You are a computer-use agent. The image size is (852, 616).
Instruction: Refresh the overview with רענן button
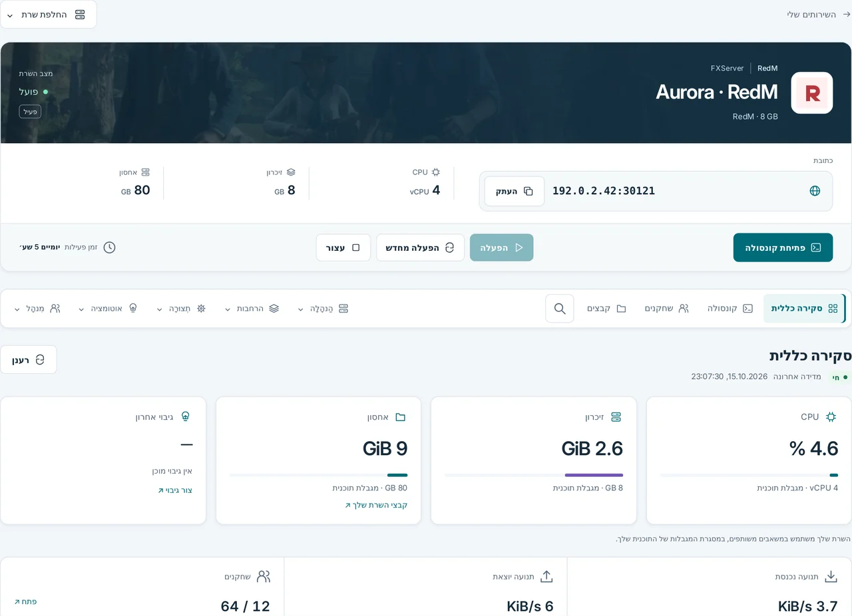[x=29, y=360]
